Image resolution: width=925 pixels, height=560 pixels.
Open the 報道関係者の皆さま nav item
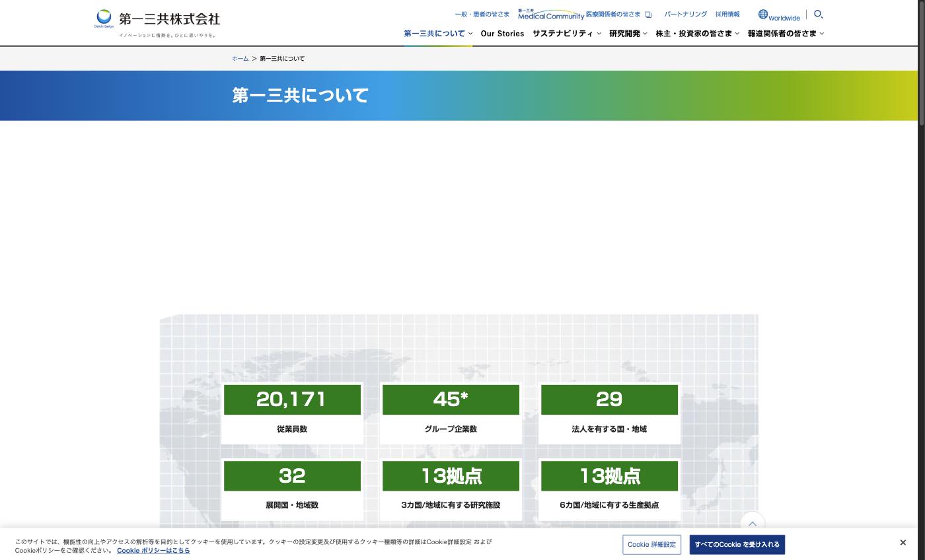click(782, 34)
